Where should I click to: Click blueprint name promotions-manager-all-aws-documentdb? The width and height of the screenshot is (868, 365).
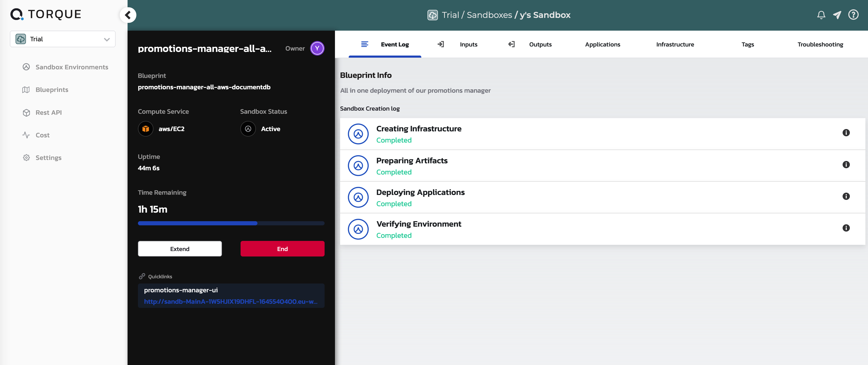tap(204, 87)
